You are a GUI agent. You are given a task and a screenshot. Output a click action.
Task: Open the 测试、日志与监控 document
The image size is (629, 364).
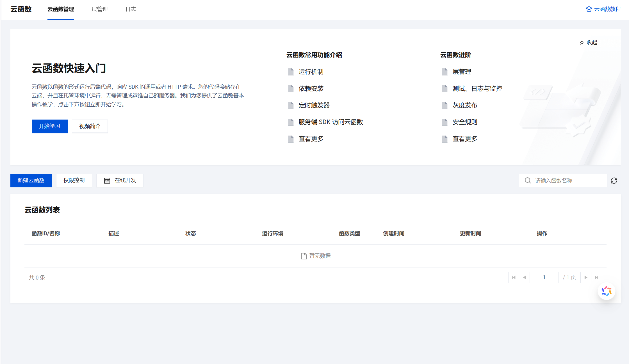477,89
